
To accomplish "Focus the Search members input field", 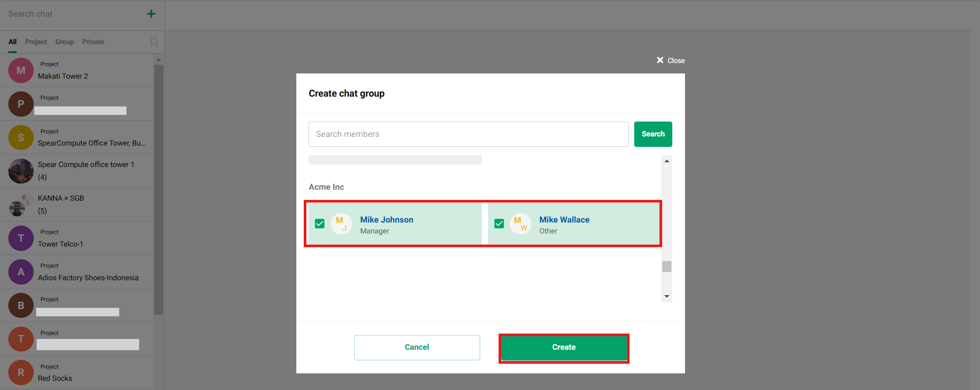I will tap(468, 134).
